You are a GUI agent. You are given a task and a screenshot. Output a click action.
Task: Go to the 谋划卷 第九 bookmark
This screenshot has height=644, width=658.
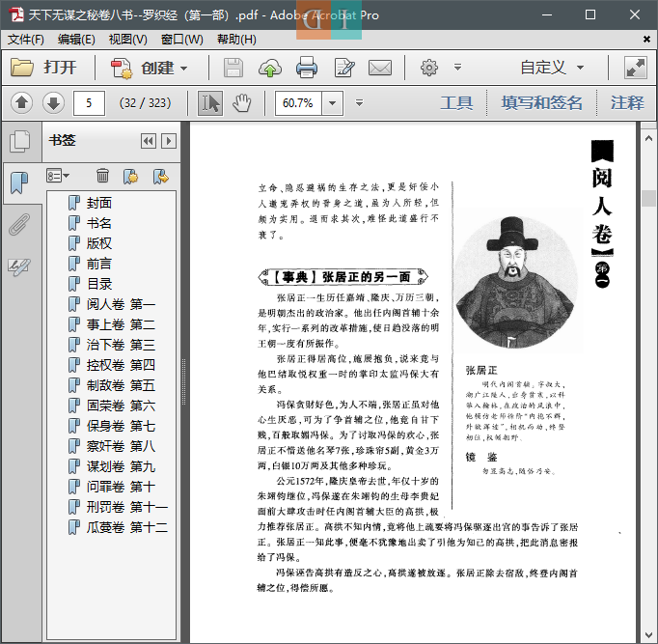tap(121, 466)
